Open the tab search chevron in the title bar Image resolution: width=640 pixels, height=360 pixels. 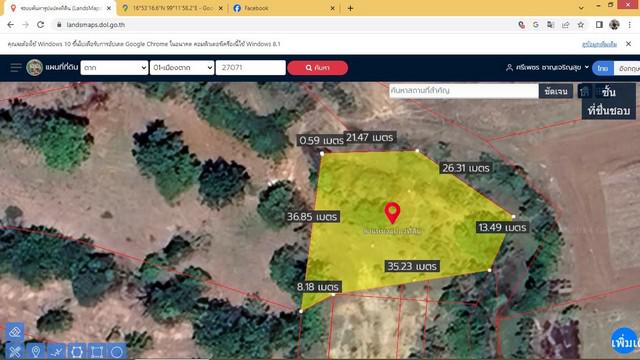tap(581, 8)
